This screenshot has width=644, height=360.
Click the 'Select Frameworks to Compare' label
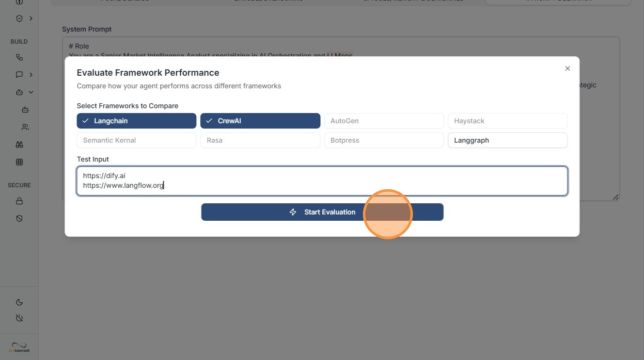pyautogui.click(x=127, y=106)
